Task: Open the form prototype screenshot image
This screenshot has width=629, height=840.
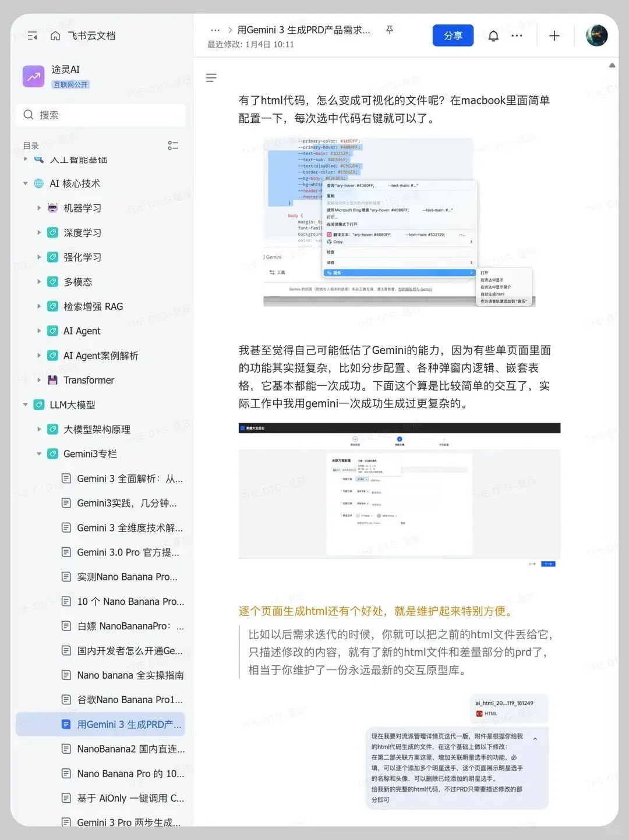Action: [x=400, y=495]
